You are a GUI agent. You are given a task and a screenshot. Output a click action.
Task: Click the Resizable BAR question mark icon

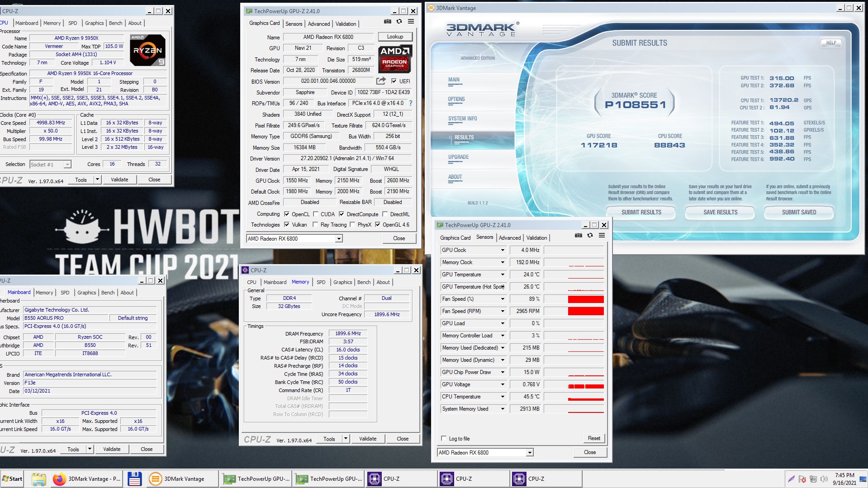[411, 103]
